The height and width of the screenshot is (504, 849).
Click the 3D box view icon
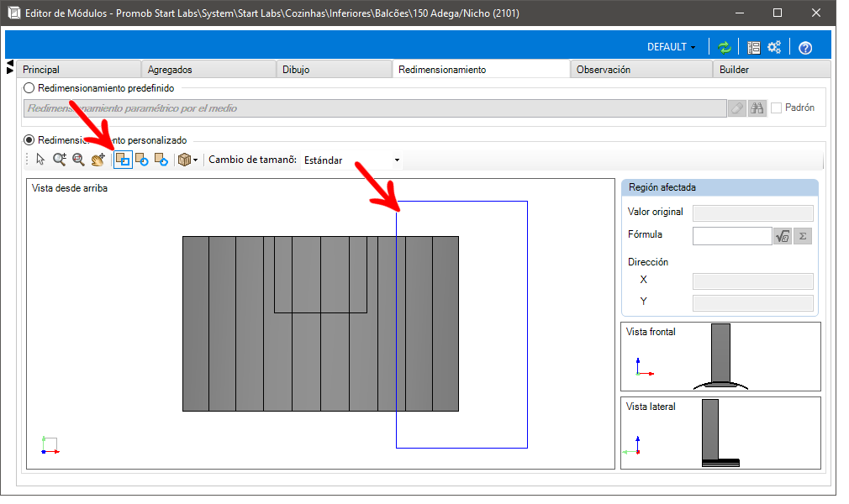pyautogui.click(x=185, y=160)
